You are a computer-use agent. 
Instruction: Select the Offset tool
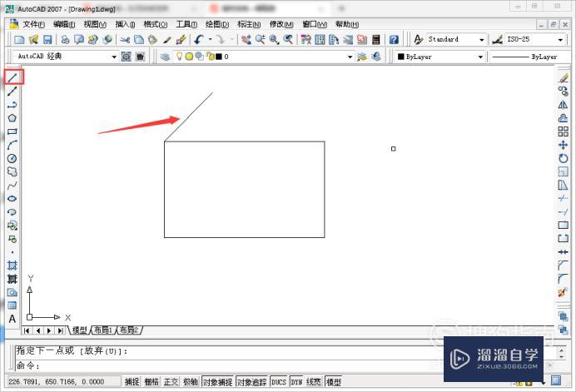[563, 118]
